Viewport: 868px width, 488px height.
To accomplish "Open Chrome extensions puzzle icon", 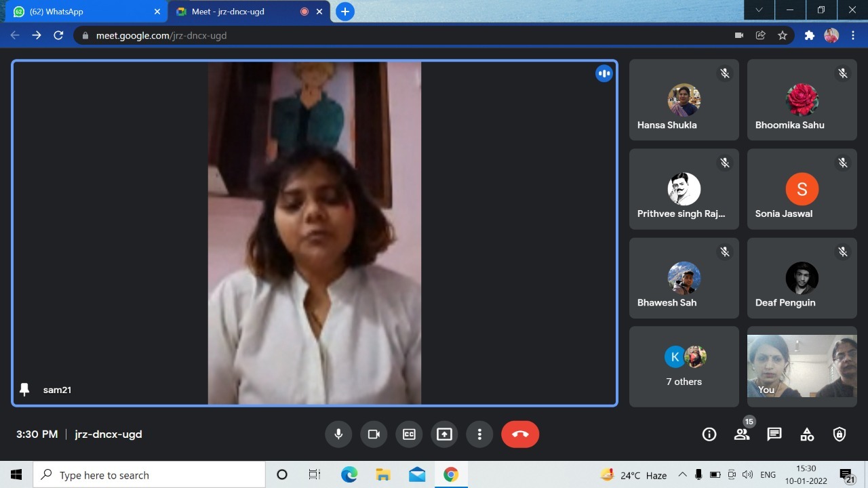I will (810, 35).
